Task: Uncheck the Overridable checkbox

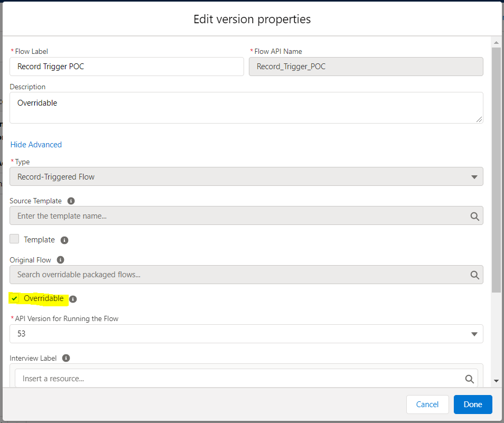Action: 15,299
